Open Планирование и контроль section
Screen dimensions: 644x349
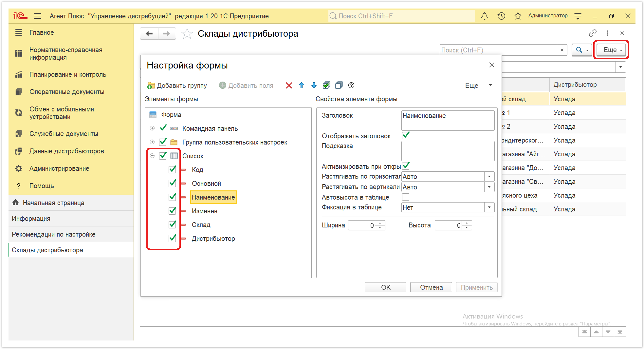pos(68,74)
